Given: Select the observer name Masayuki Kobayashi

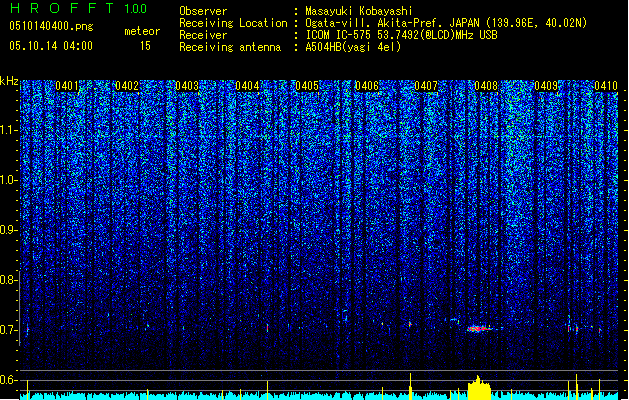Looking at the screenshot, I should tap(359, 11).
